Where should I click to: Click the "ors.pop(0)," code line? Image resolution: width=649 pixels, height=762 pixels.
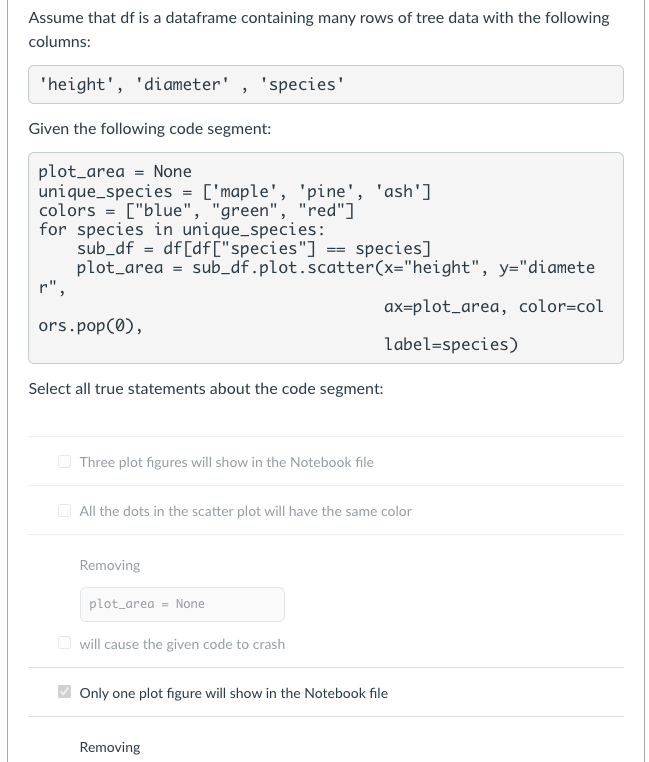[90, 325]
